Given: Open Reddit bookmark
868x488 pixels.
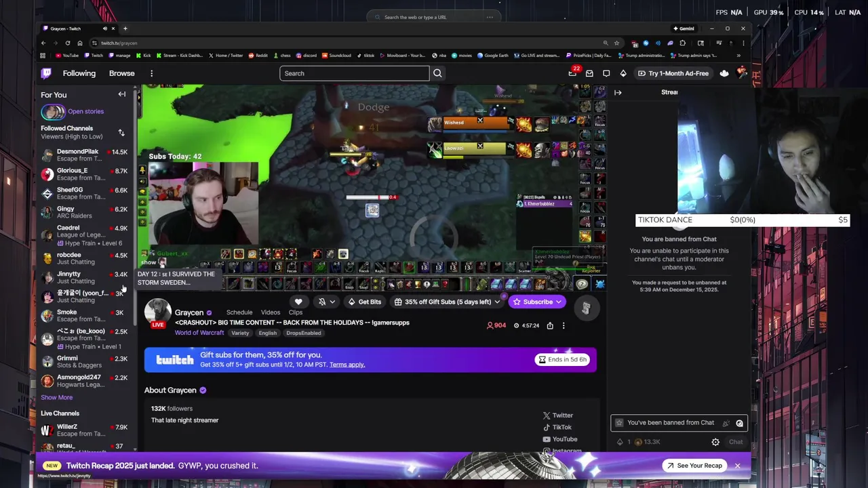Looking at the screenshot, I should pyautogui.click(x=258, y=56).
